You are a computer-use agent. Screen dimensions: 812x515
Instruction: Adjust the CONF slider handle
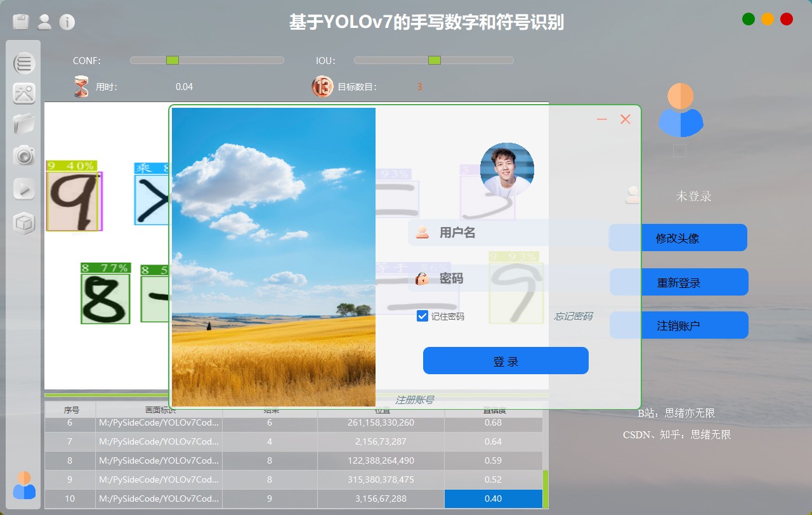click(x=173, y=60)
